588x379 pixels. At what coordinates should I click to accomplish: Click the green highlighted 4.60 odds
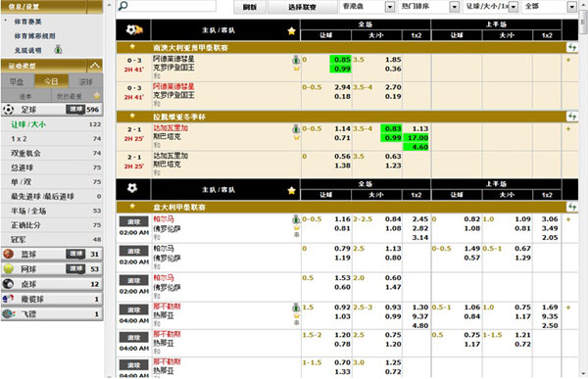click(x=416, y=147)
